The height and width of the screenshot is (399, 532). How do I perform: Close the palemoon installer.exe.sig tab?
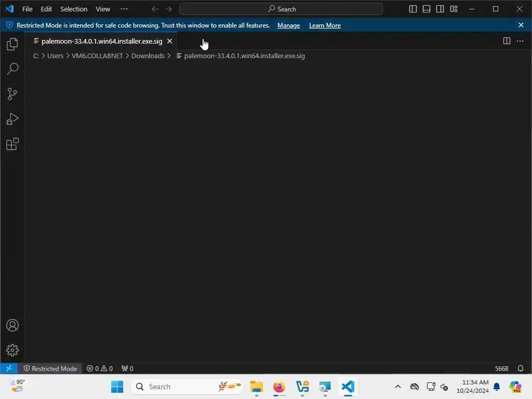pyautogui.click(x=170, y=41)
